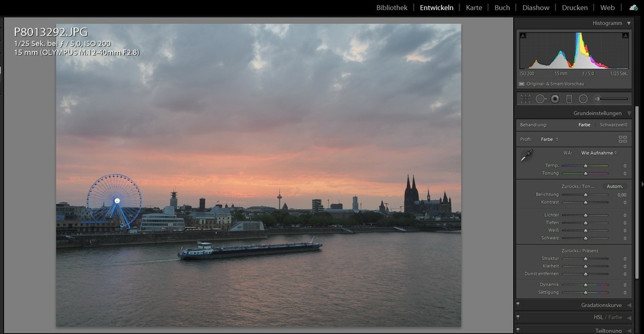Open the WA 'Wie Aufnahme' dropdown
Screen dimensions: 644x334
pyautogui.click(x=599, y=153)
